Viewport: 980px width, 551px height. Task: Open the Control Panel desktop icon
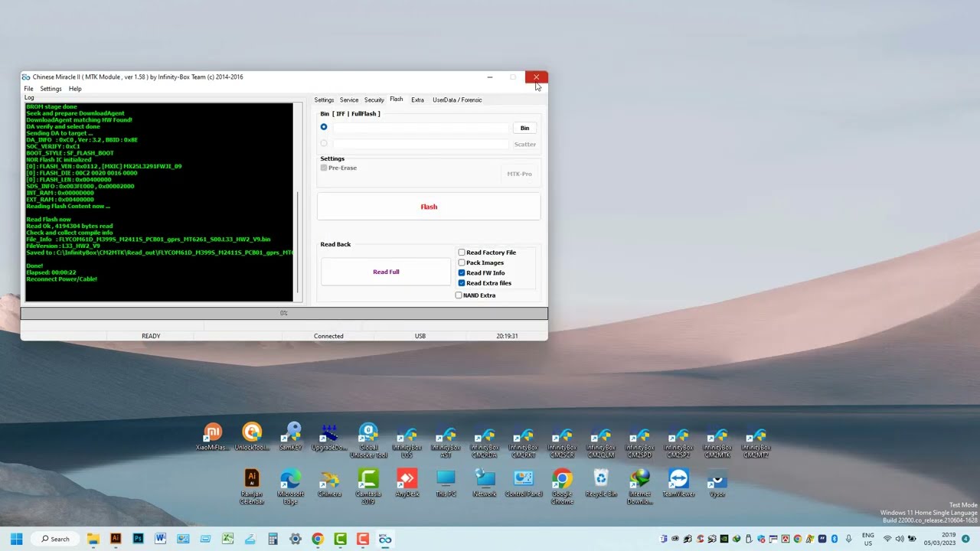pyautogui.click(x=524, y=484)
